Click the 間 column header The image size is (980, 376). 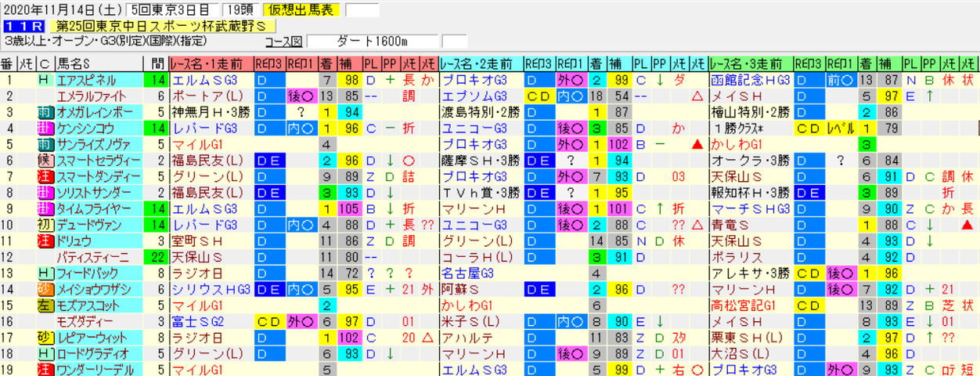(x=155, y=64)
